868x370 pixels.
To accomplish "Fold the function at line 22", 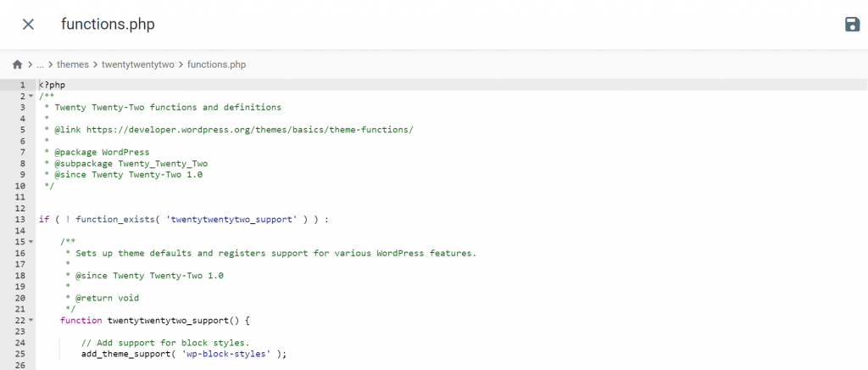I will [x=31, y=320].
